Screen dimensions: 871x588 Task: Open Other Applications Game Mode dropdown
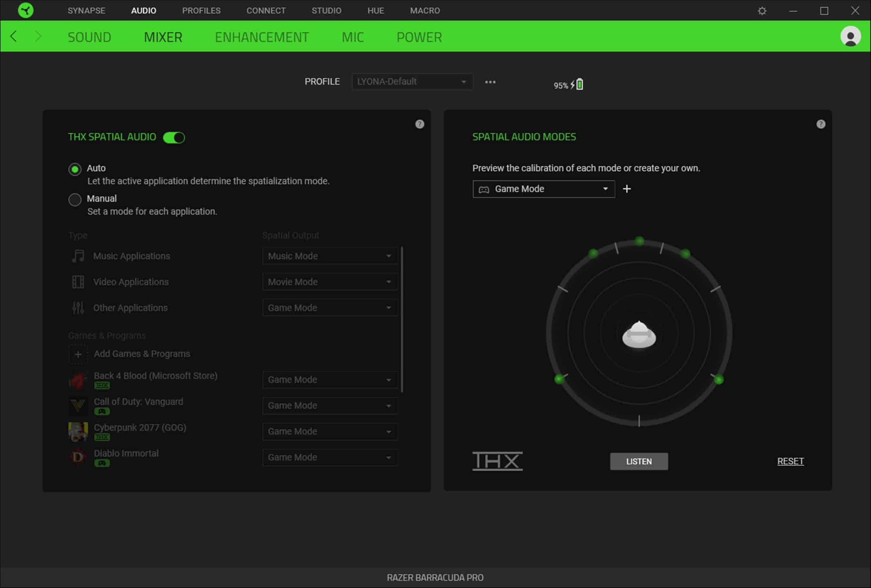click(x=330, y=308)
